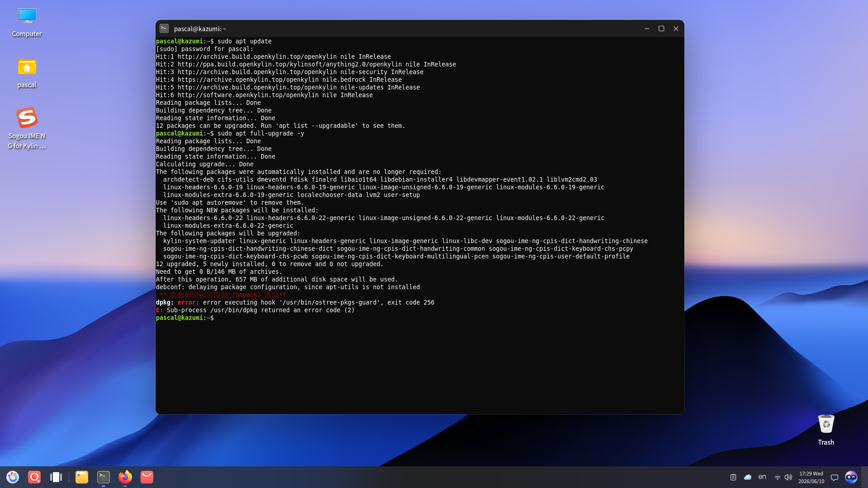Click the red '(unpack)' warning line
The width and height of the screenshot is (868, 488).
223,295
